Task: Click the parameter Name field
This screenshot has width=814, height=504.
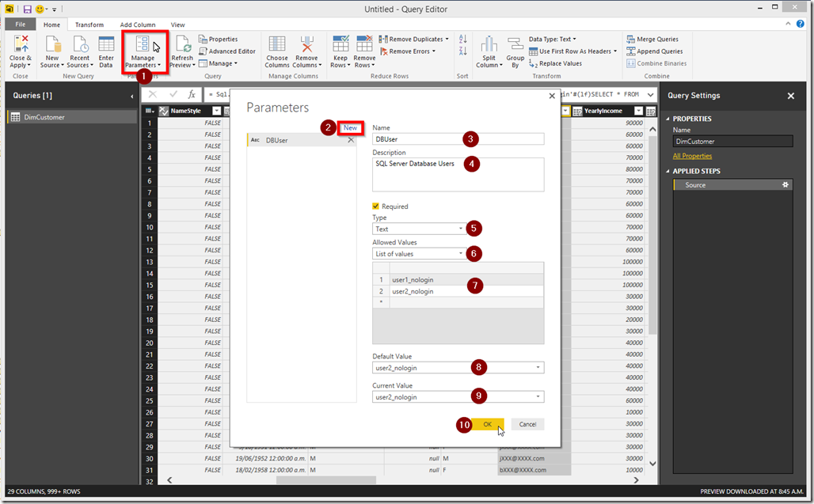Action: (458, 139)
